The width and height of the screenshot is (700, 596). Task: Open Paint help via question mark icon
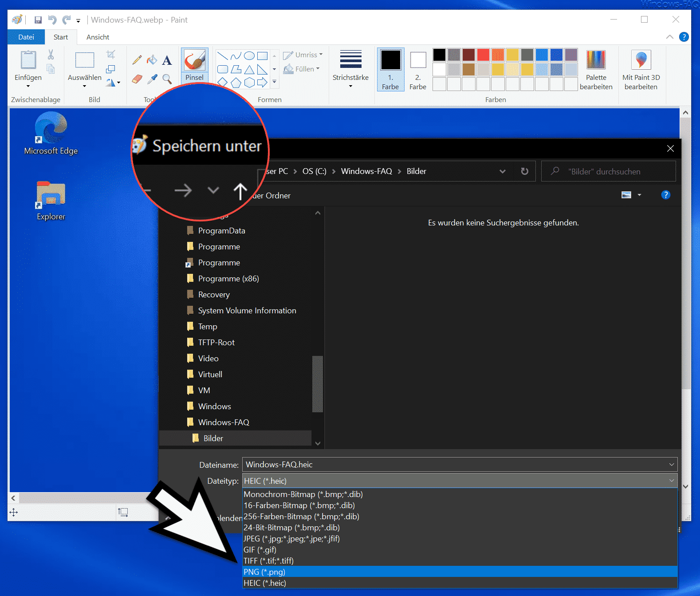pyautogui.click(x=684, y=37)
